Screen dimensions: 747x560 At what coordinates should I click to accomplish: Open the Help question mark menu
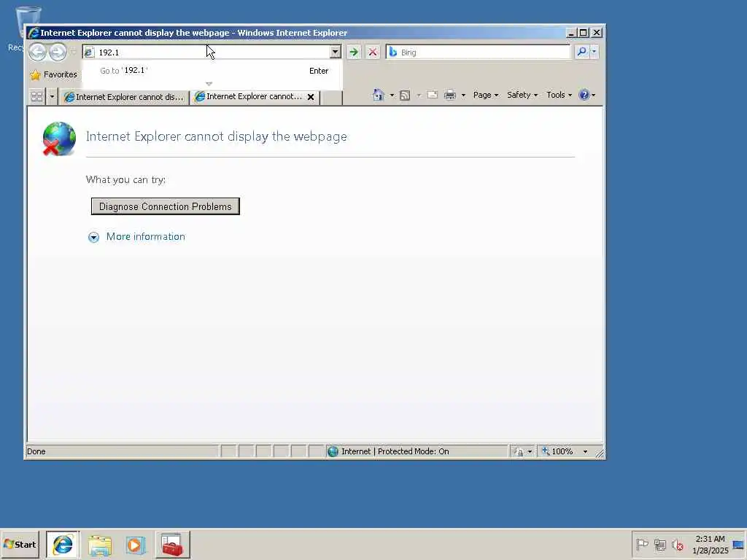pos(587,95)
